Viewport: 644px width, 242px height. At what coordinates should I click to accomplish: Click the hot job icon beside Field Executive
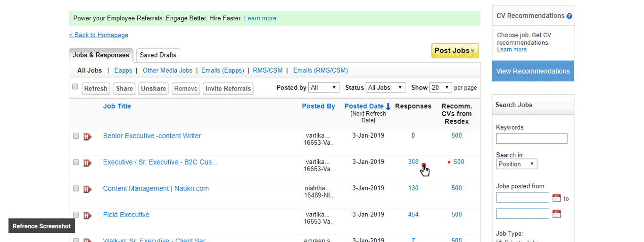tap(87, 216)
